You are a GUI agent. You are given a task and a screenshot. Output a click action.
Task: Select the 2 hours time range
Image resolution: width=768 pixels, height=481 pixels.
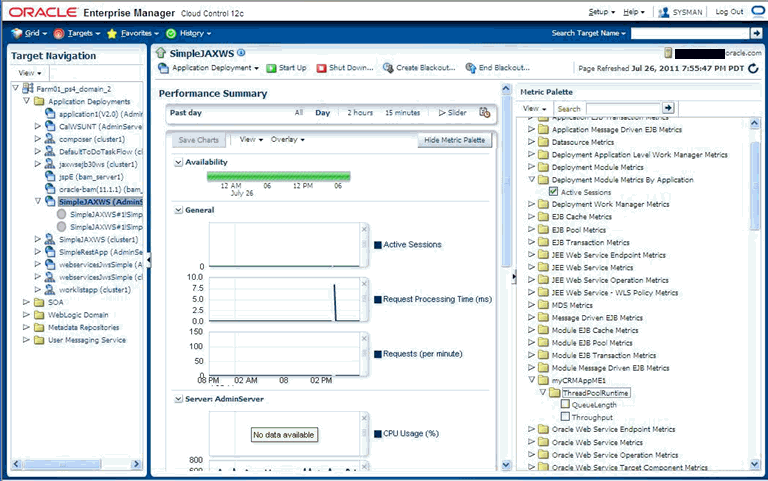pyautogui.click(x=360, y=113)
